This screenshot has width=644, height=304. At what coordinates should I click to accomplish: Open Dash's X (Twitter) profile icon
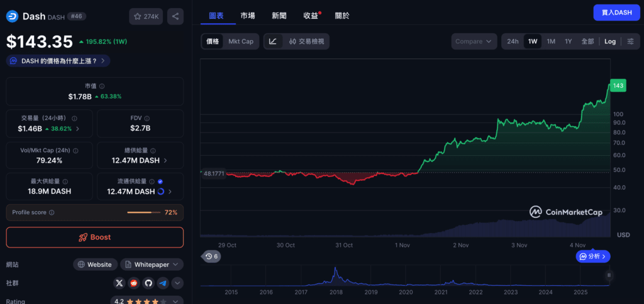point(119,283)
